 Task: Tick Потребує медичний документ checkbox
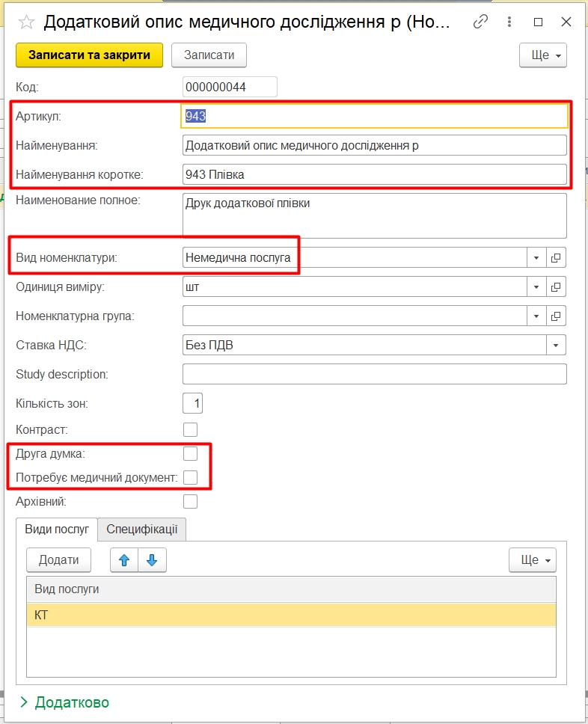[x=191, y=477]
